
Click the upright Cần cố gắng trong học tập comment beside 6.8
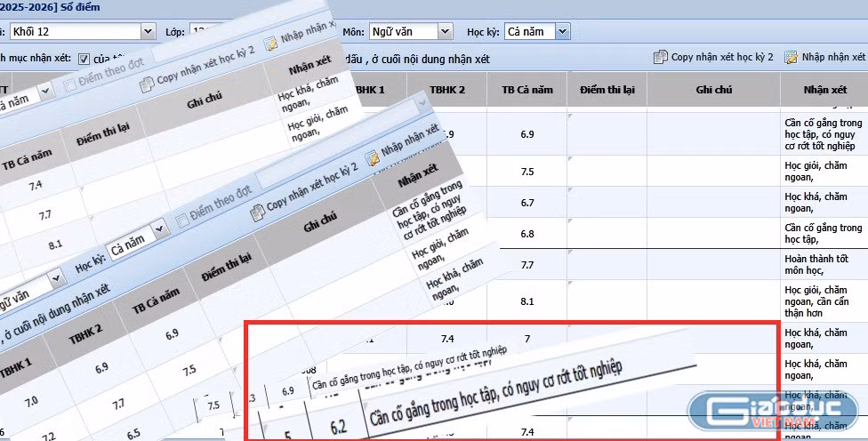point(824,234)
